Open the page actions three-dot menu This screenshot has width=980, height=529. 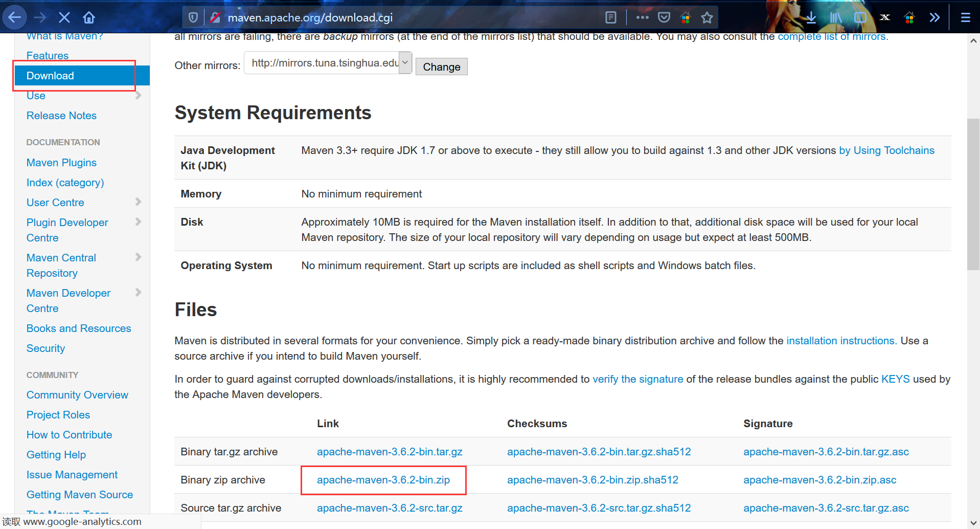[642, 17]
